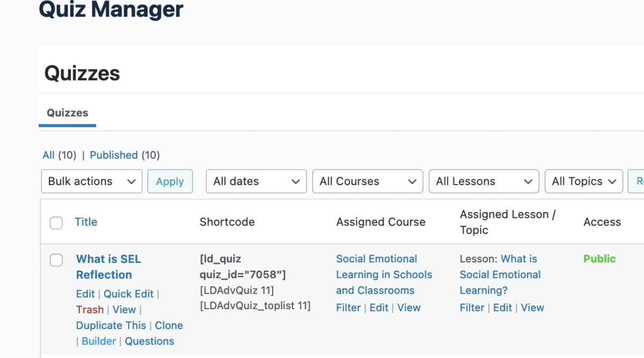Show only Published quizzes
This screenshot has height=358, width=644.
pyautogui.click(x=114, y=155)
